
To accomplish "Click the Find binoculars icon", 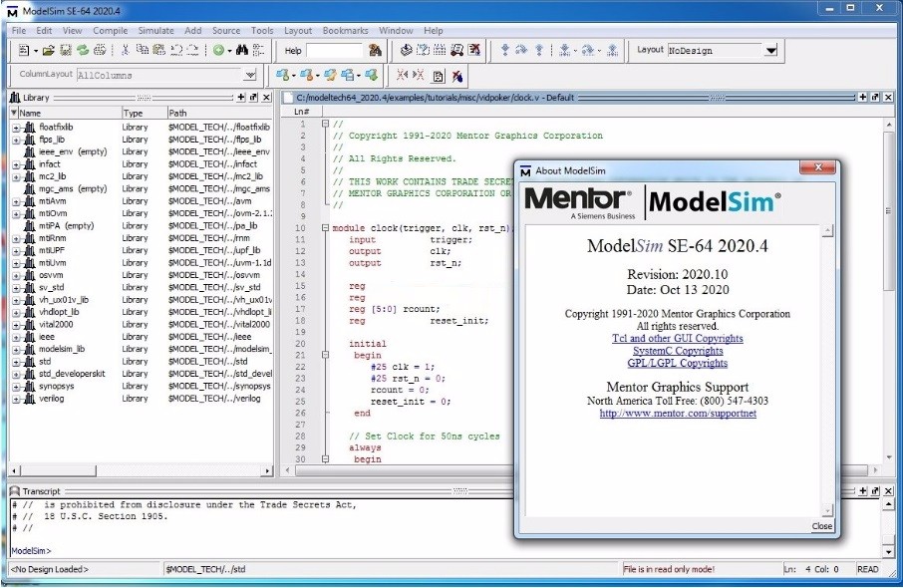I will click(x=241, y=50).
